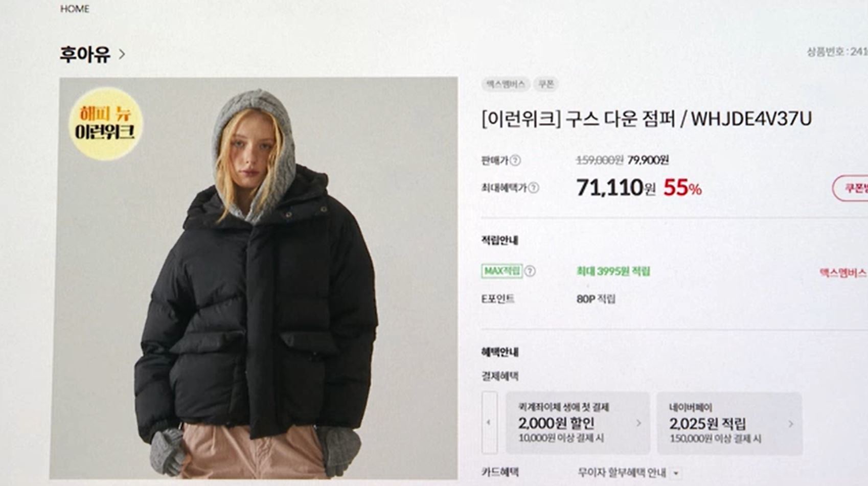
Task: Click the MAX적립 green label
Action: pos(501,271)
